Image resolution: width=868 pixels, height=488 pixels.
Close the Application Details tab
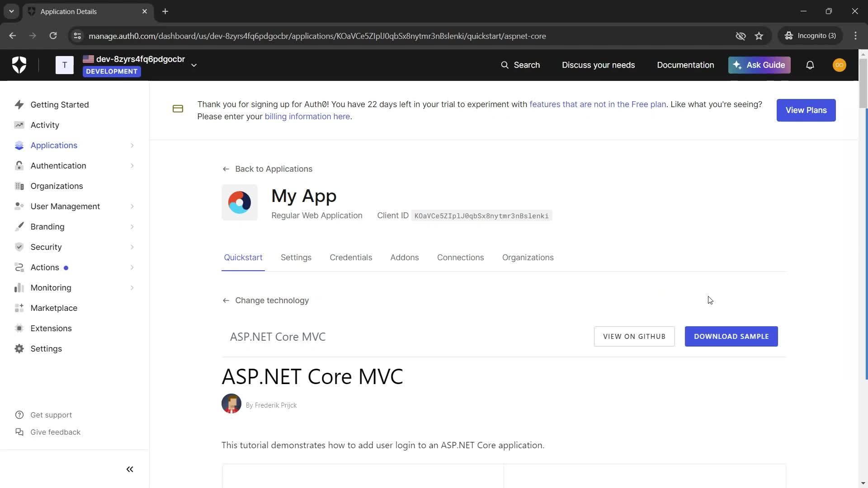pos(145,11)
